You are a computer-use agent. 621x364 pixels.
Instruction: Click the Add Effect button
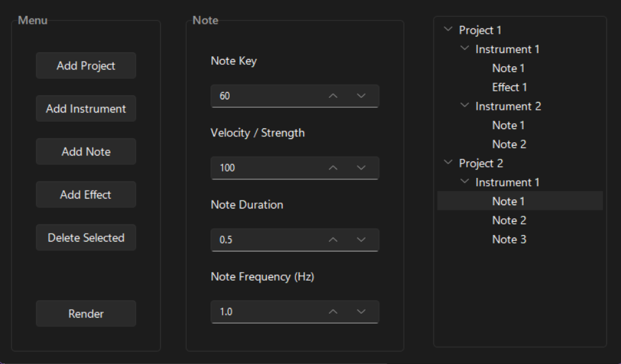tap(86, 195)
